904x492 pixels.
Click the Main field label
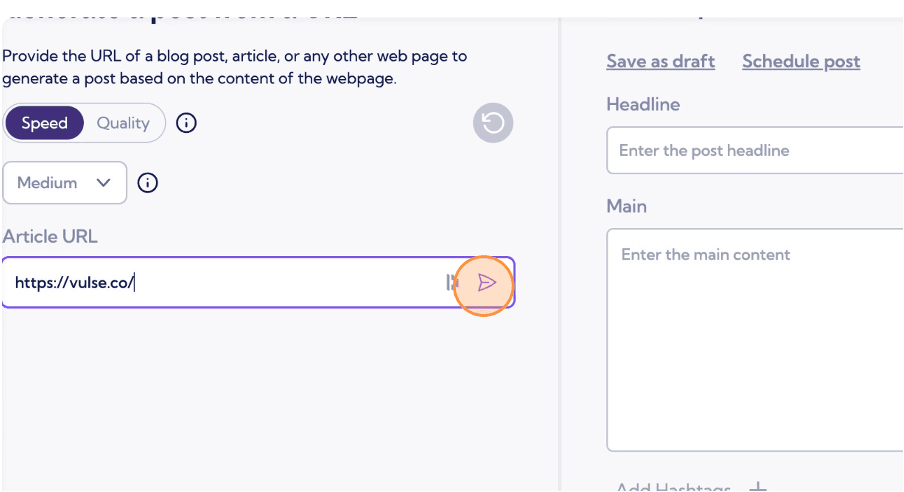tap(626, 206)
